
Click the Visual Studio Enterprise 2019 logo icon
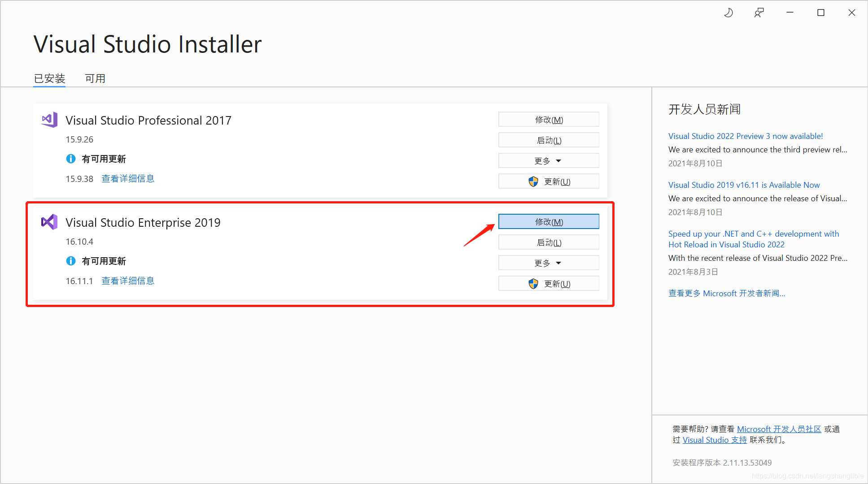49,222
